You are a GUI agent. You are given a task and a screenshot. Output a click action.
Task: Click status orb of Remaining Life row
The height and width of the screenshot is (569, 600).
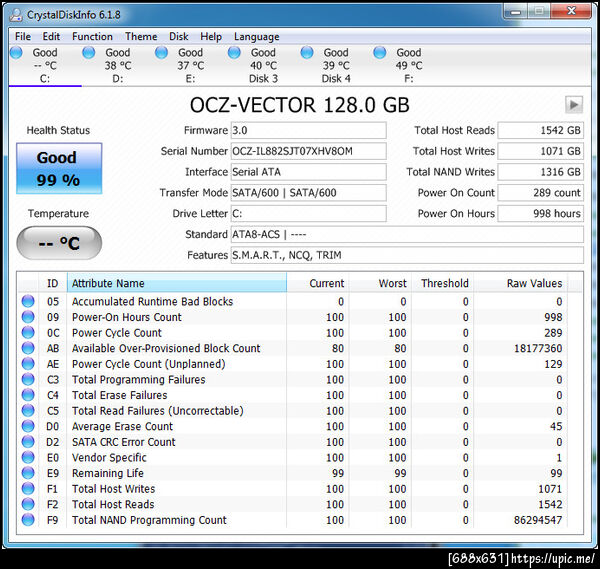(x=28, y=473)
